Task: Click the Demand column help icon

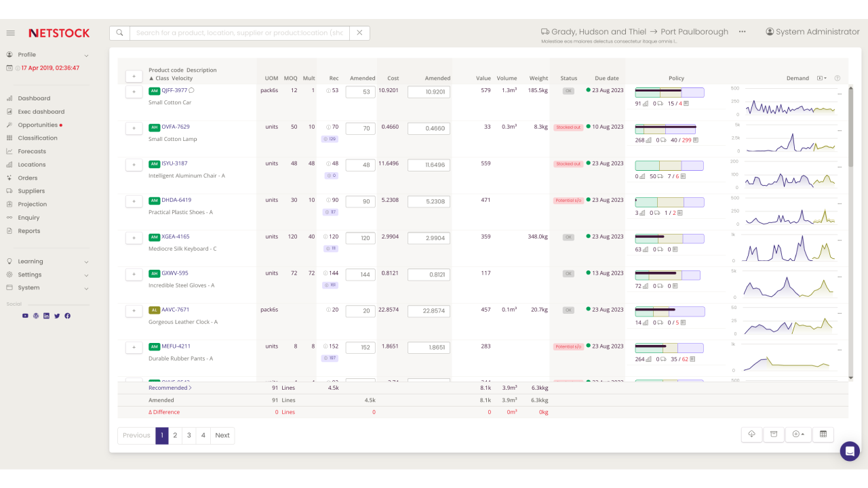Action: (837, 78)
